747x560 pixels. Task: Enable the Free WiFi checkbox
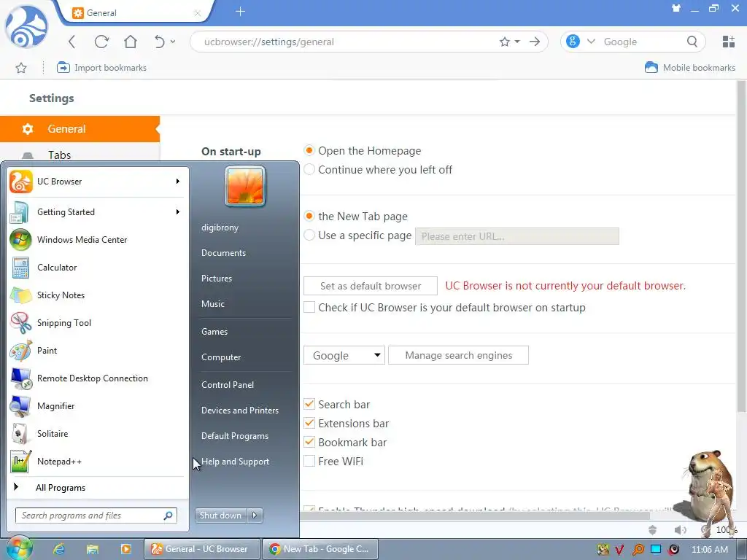tap(309, 461)
